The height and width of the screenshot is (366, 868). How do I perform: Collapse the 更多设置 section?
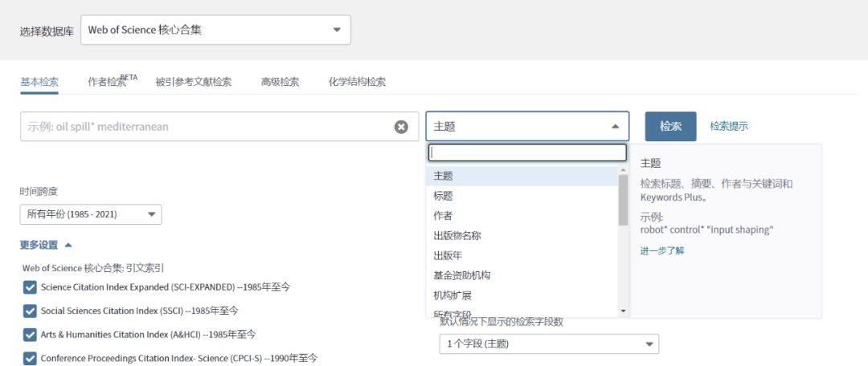click(45, 244)
